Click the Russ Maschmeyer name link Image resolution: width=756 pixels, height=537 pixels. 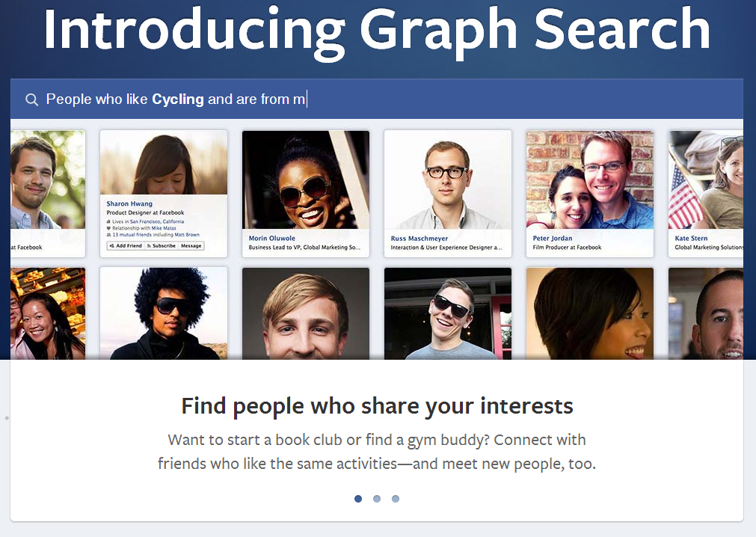[x=419, y=238]
